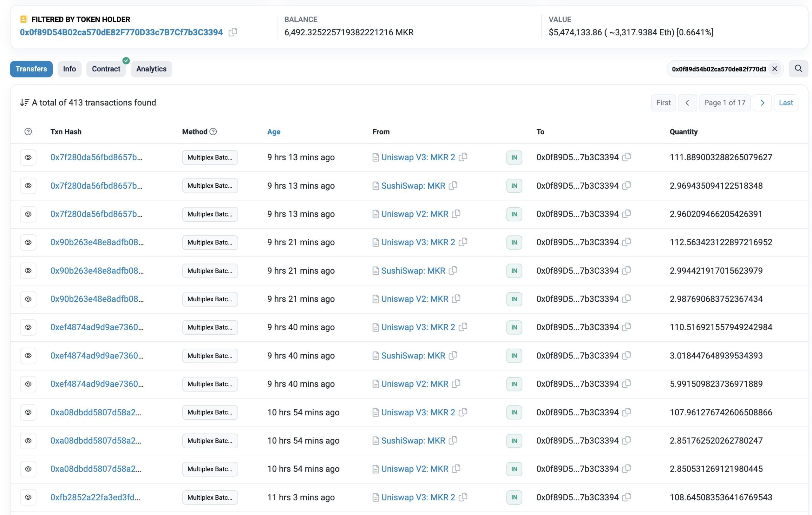Click the address filter input field
Screen dimensions: 812x515
coord(718,69)
